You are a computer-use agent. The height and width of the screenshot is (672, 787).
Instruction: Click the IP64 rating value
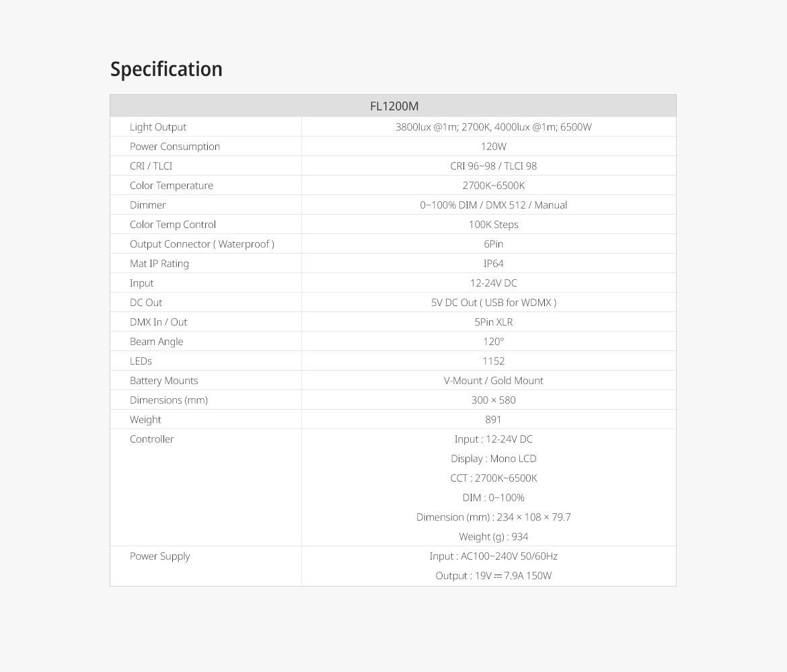(x=493, y=264)
